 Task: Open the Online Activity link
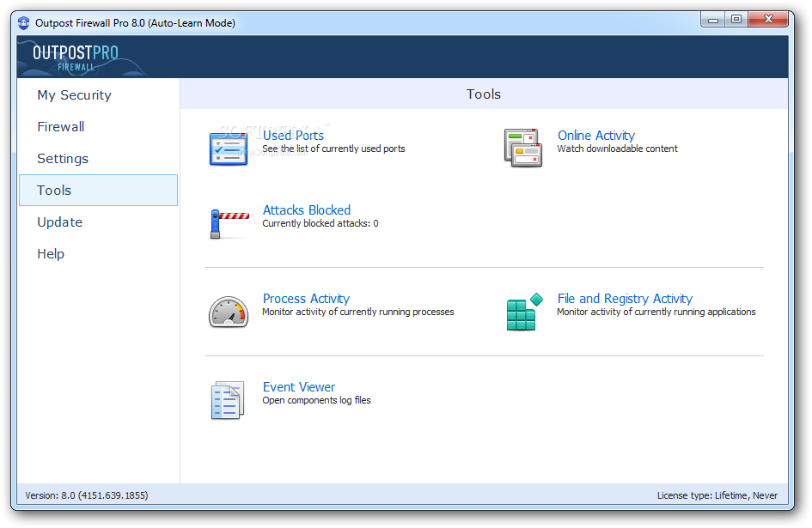[x=596, y=135]
